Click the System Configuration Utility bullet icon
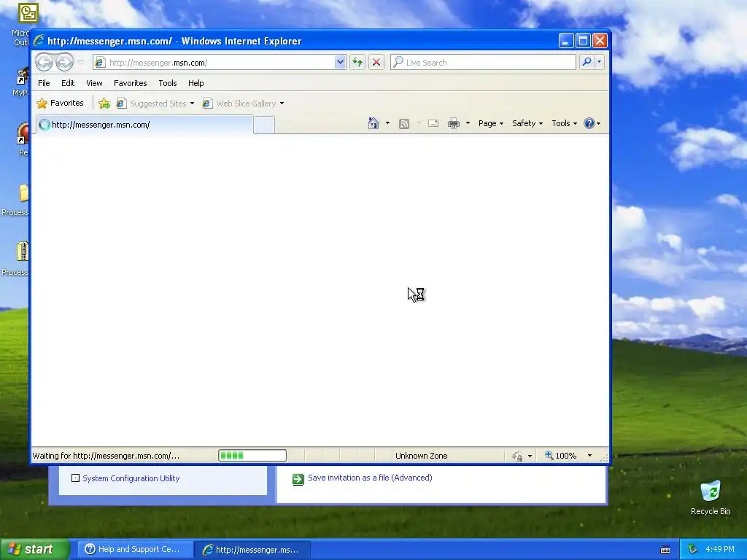 click(75, 478)
